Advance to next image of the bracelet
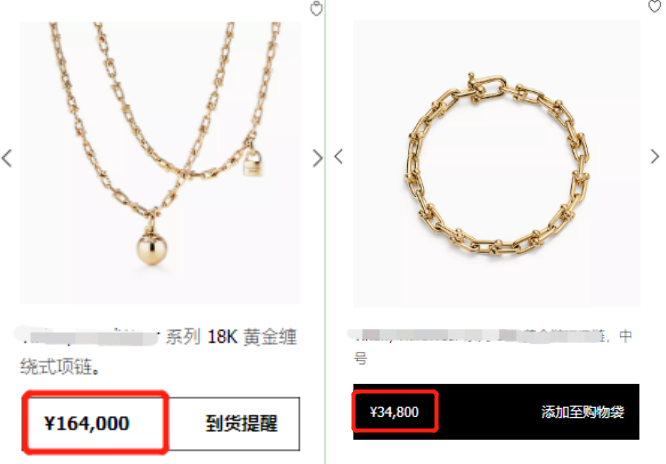The height and width of the screenshot is (464, 666). pos(655,156)
